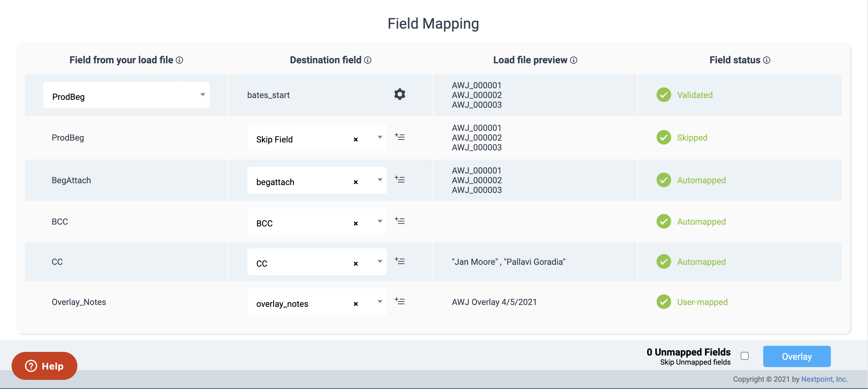Image resolution: width=868 pixels, height=389 pixels.
Task: Show info for Field from your load file
Action: [180, 60]
